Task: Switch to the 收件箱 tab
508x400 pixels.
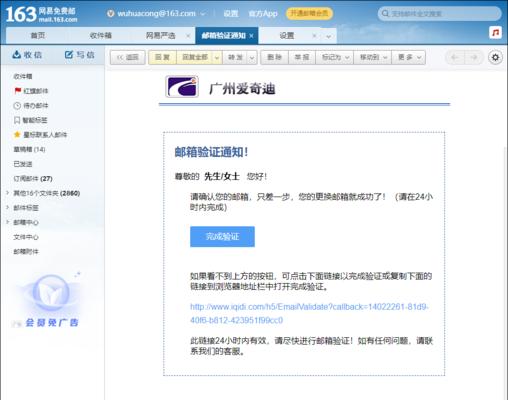Action: pos(101,35)
